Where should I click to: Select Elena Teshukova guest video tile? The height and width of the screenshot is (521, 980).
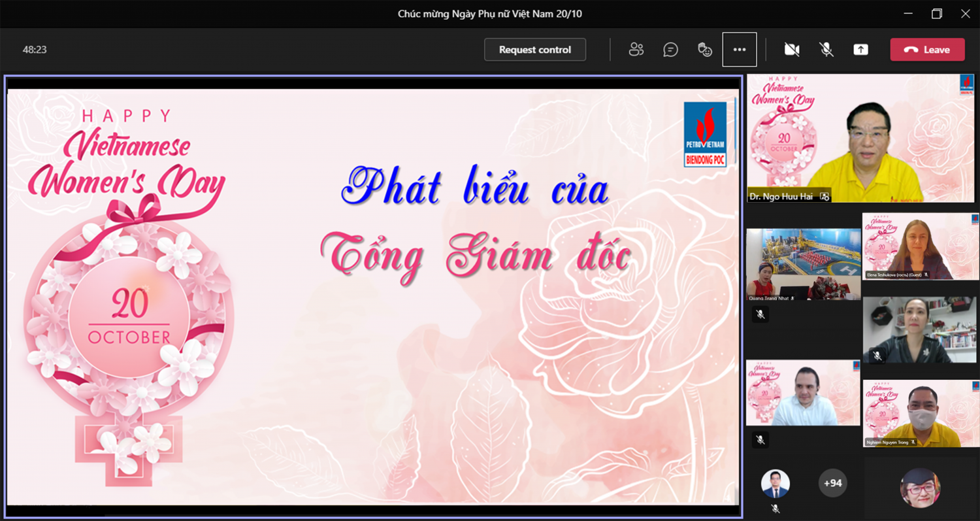[x=921, y=246]
